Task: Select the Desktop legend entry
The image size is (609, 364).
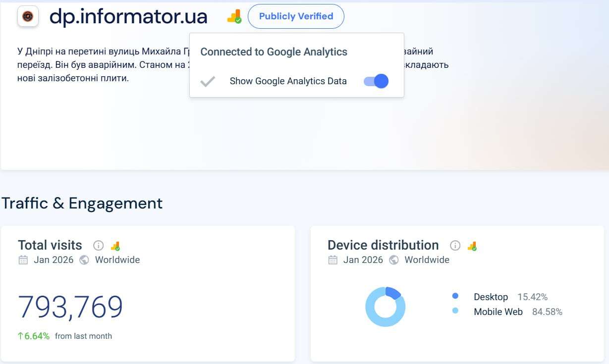Action: pyautogui.click(x=490, y=297)
